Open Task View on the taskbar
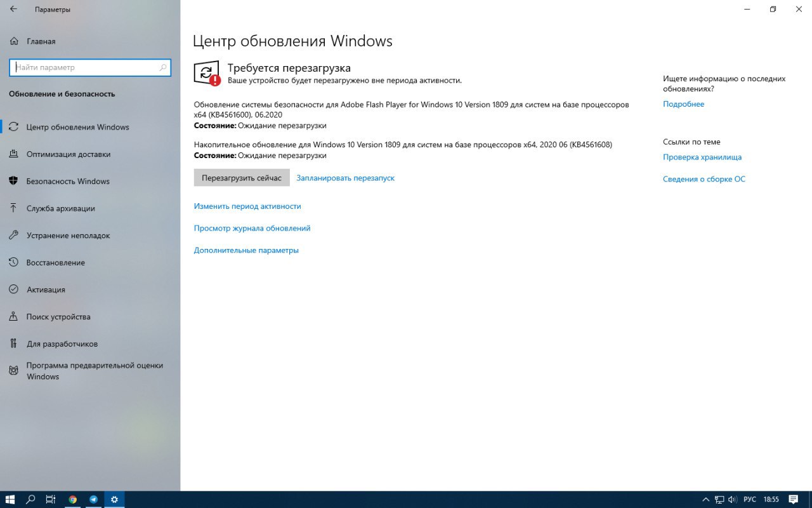This screenshot has height=508, width=812. tap(51, 500)
